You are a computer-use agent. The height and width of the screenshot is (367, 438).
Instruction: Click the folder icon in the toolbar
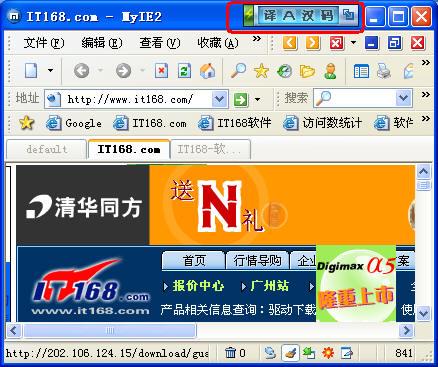pyautogui.click(x=307, y=71)
